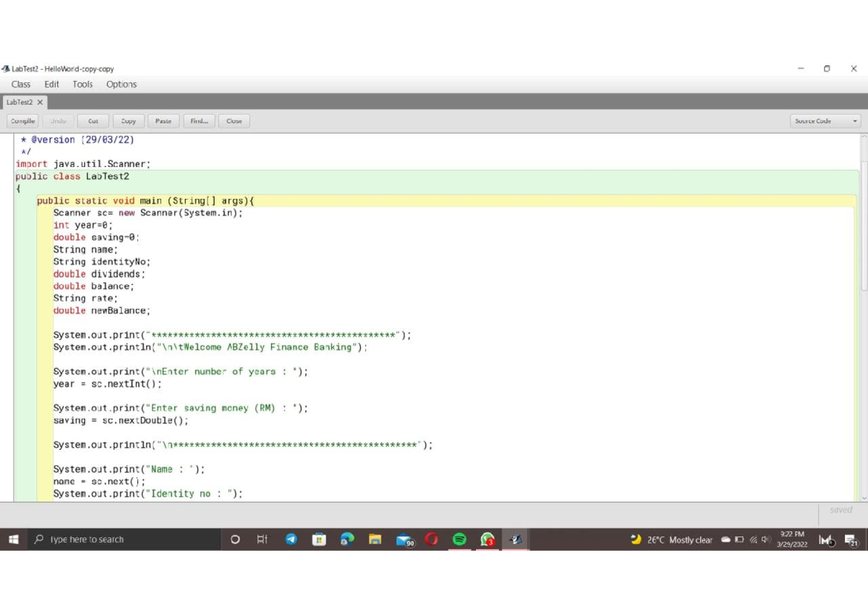This screenshot has height=613, width=868.
Task: Click the 'double saving=0;' line
Action: tap(96, 237)
